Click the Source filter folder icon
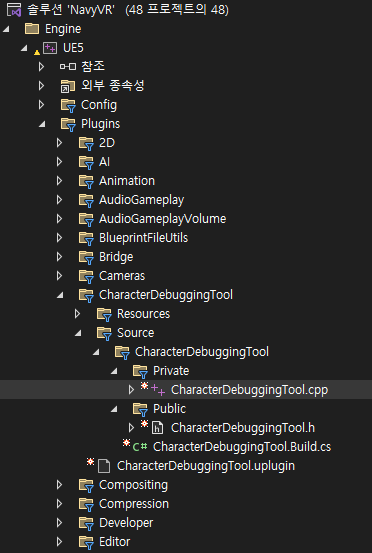 (104, 334)
